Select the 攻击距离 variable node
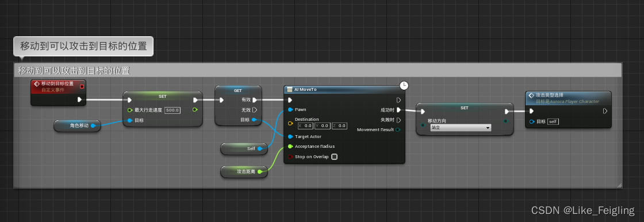 [x=244, y=171]
